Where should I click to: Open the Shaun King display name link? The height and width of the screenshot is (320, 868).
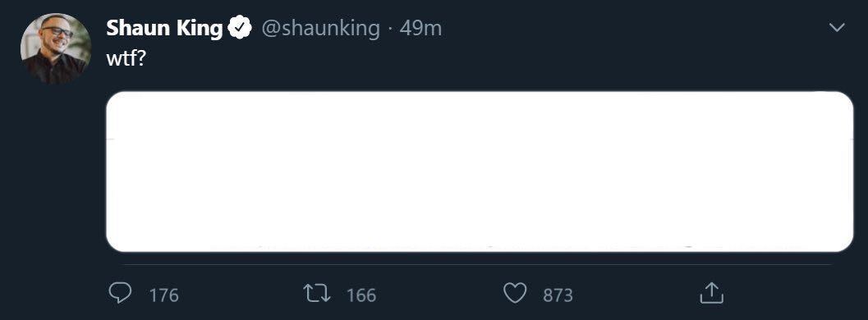click(x=164, y=28)
